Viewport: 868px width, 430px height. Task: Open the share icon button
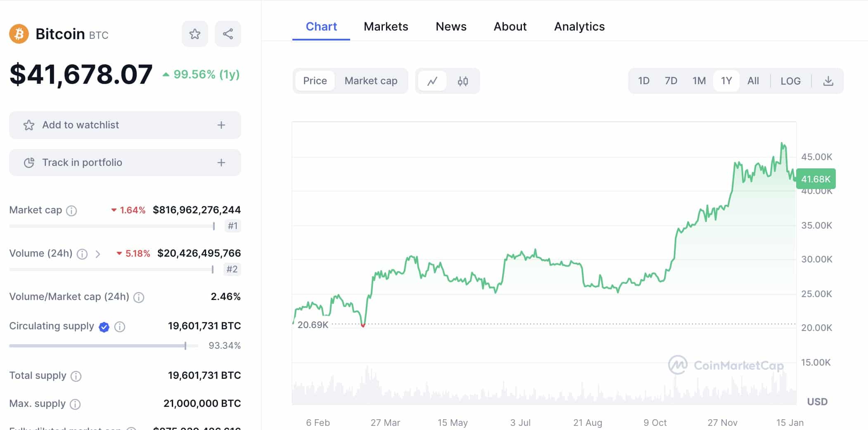(228, 34)
